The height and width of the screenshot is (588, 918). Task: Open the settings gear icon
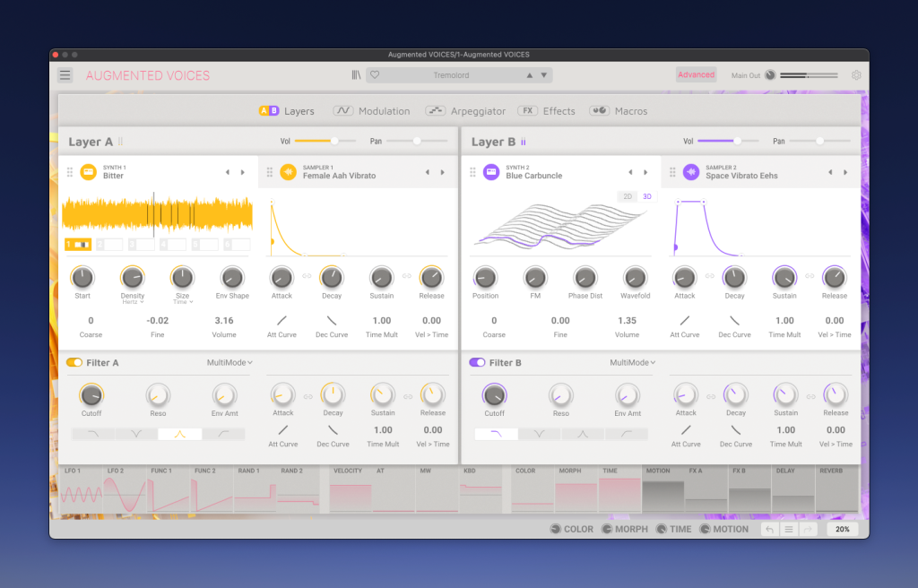point(856,75)
